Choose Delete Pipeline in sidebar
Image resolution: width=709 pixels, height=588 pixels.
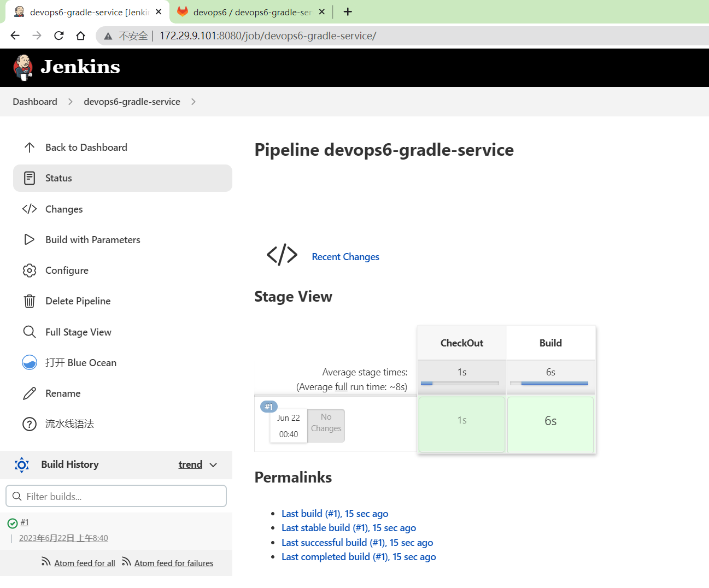pos(122,301)
